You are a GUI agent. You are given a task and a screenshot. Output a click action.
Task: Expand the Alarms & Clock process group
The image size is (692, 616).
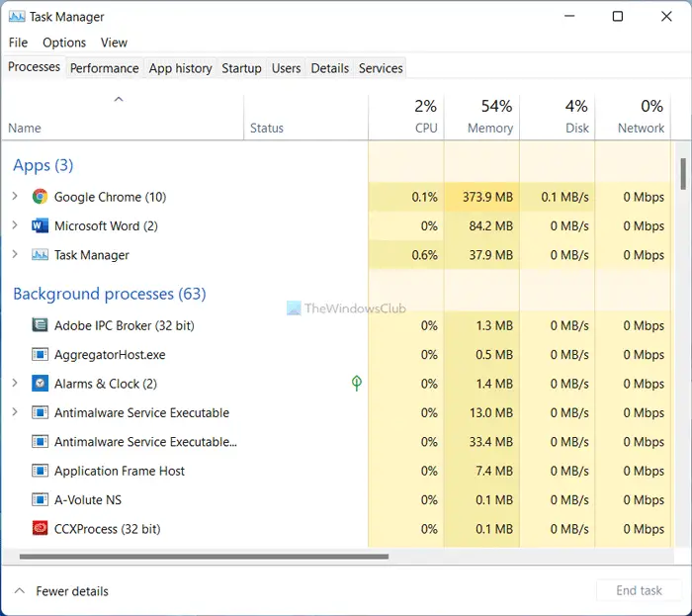15,383
